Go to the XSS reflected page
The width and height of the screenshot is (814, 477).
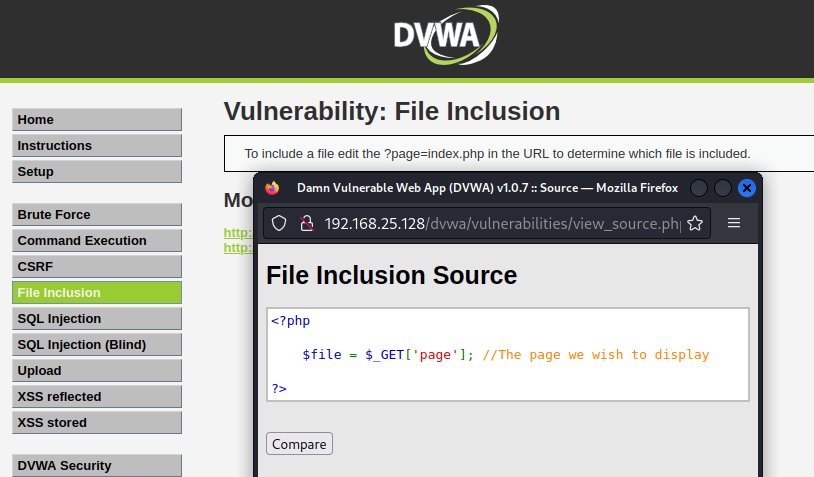tap(97, 396)
